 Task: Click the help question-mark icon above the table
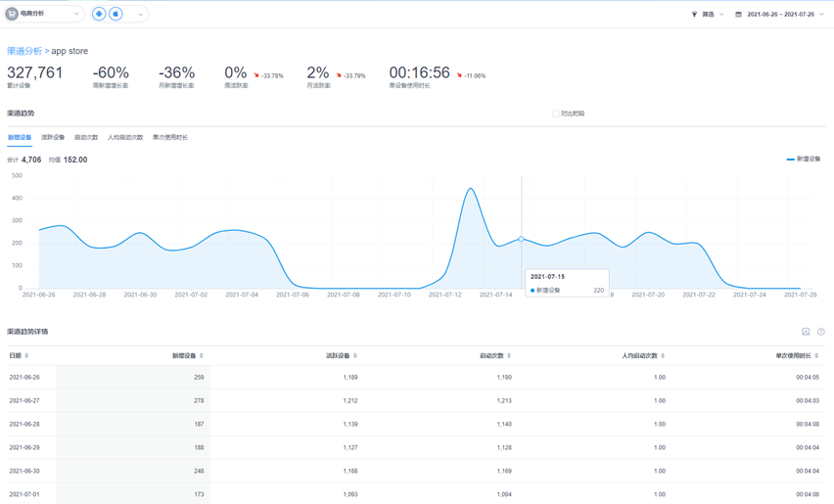coord(820,331)
